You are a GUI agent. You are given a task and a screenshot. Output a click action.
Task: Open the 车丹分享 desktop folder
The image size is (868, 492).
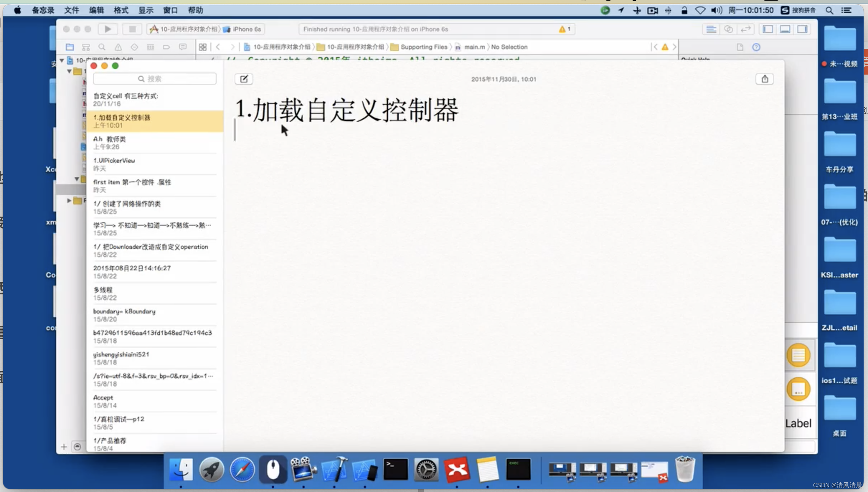pyautogui.click(x=840, y=152)
